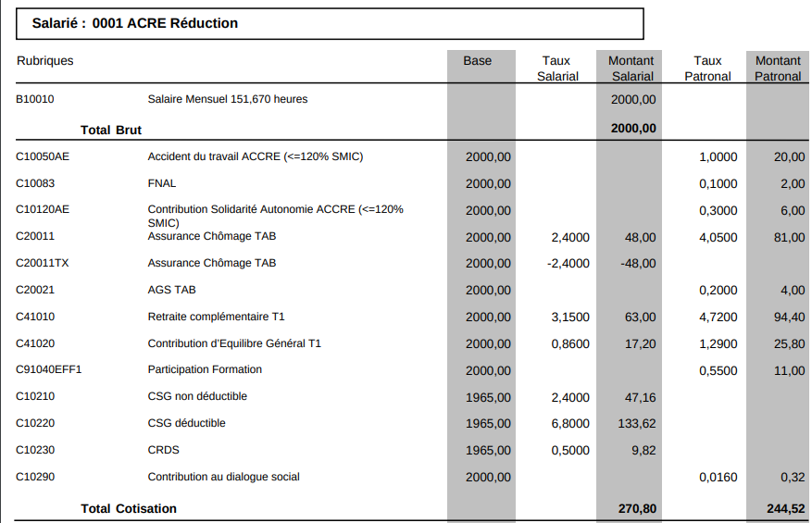Screen dimensions: 812x523
Task: Click the 17,20 salarial amount
Action: coord(640,344)
